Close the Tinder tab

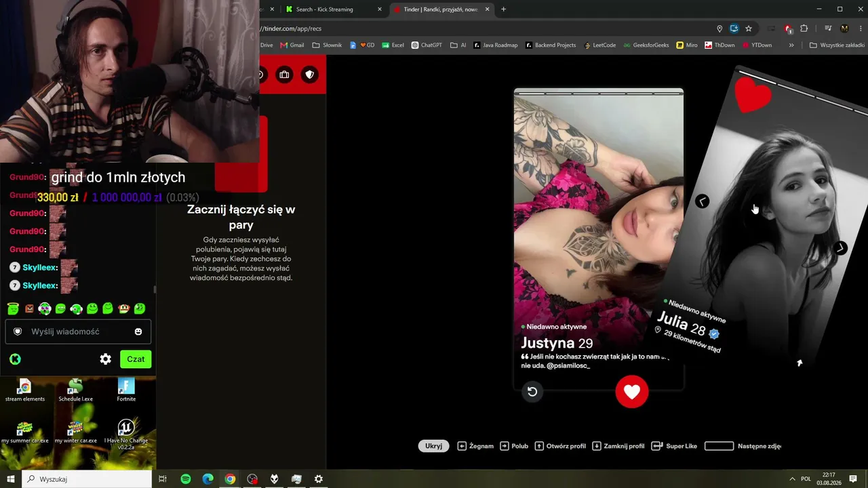click(x=486, y=9)
